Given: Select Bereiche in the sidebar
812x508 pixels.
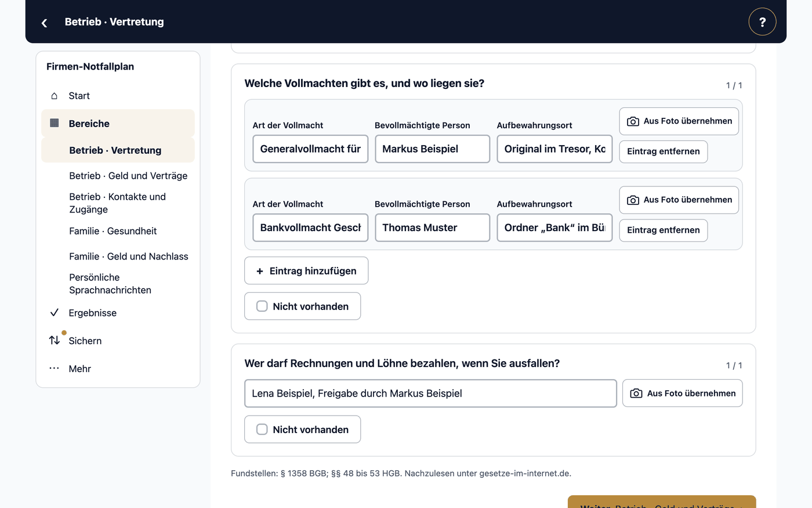Looking at the screenshot, I should coord(118,123).
